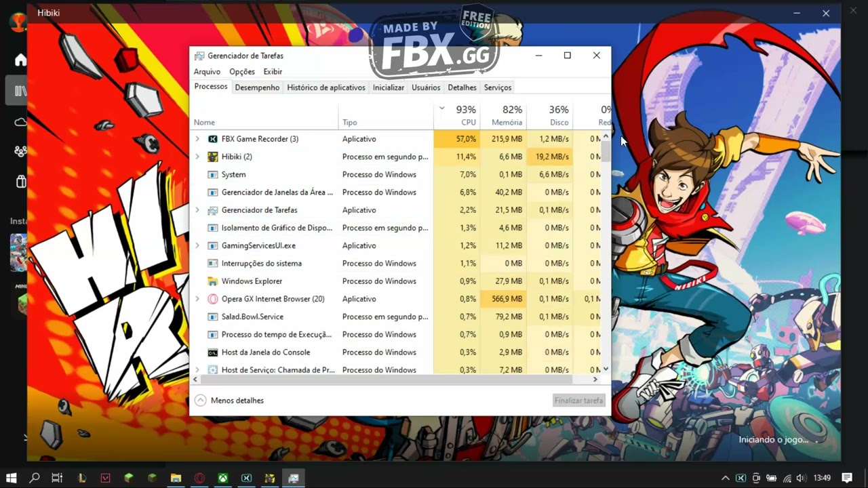
Task: Show hidden tray icons chevron
Action: (726, 478)
